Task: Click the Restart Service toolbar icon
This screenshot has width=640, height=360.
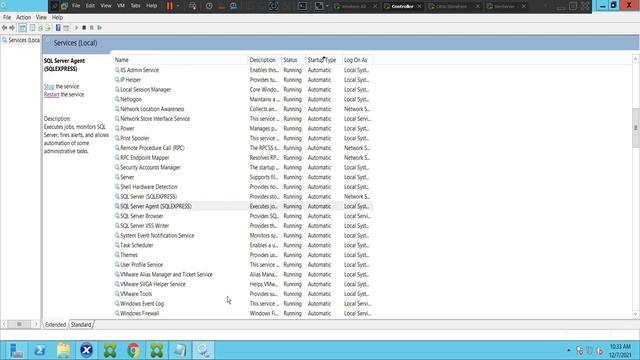Action: pos(100,28)
